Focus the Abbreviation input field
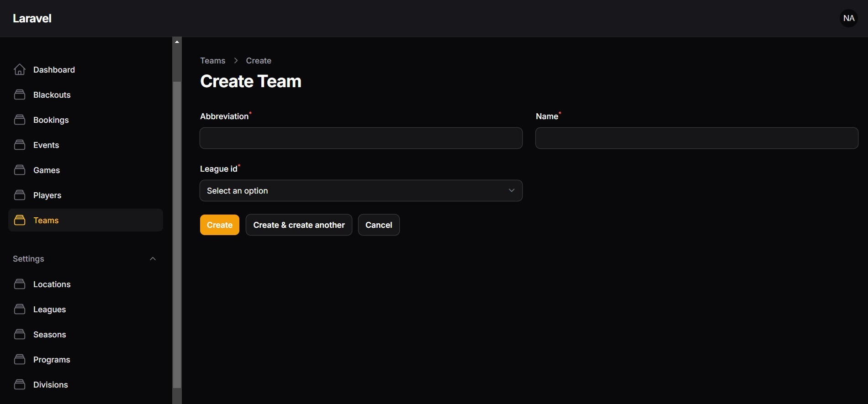 click(x=361, y=138)
